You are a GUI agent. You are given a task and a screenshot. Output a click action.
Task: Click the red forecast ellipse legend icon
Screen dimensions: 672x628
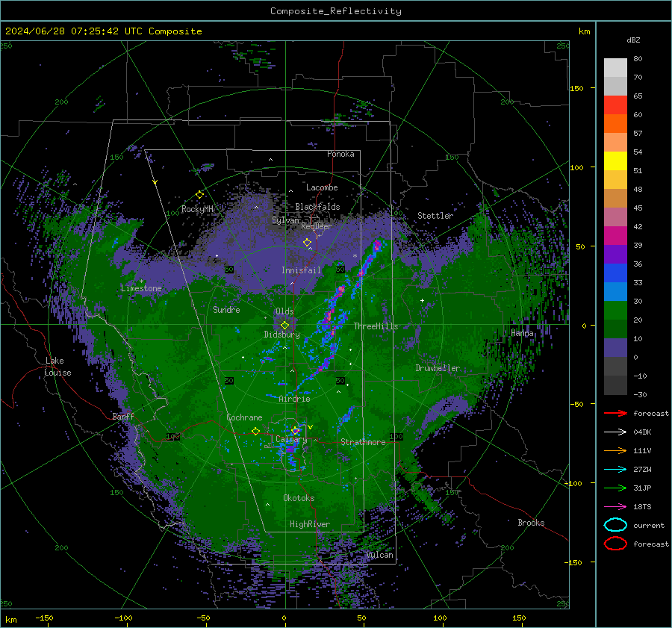615,544
